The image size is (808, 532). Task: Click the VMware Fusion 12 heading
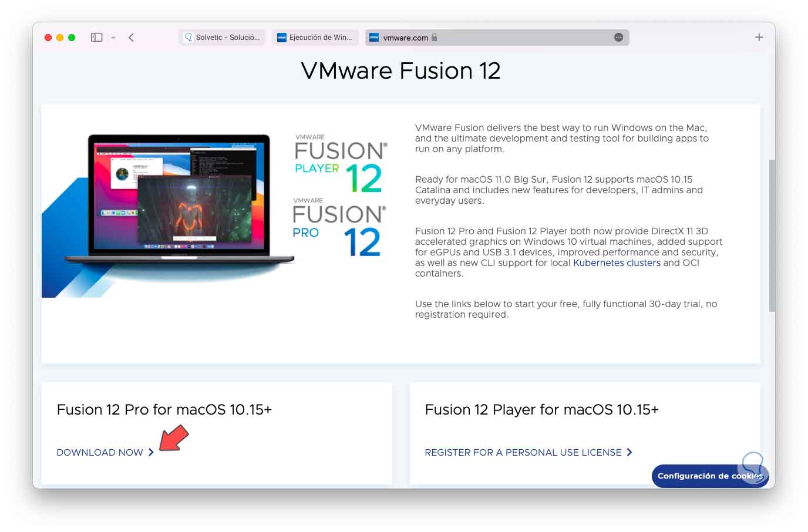tap(401, 71)
